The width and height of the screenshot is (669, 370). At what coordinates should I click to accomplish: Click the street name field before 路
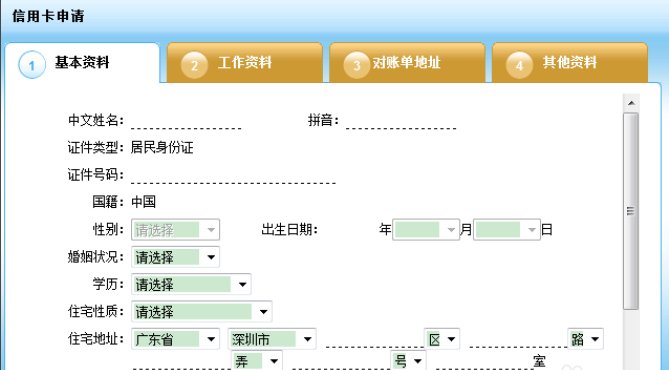518,340
